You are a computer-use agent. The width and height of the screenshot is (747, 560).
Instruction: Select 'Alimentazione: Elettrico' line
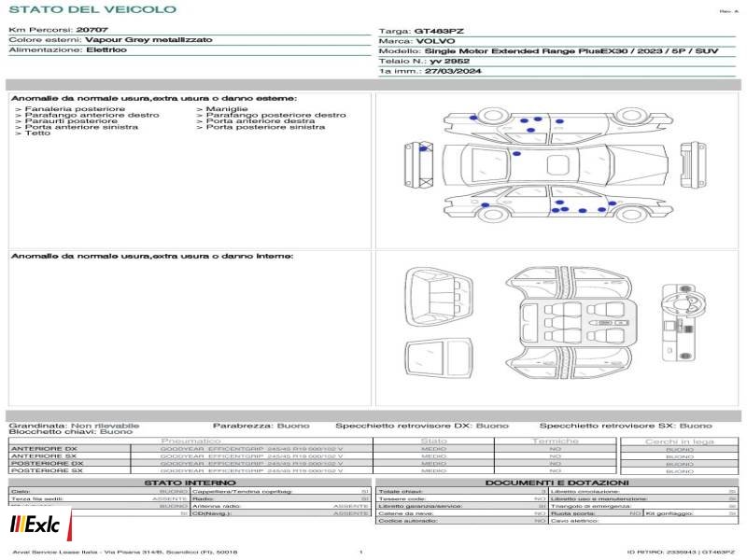[67, 49]
